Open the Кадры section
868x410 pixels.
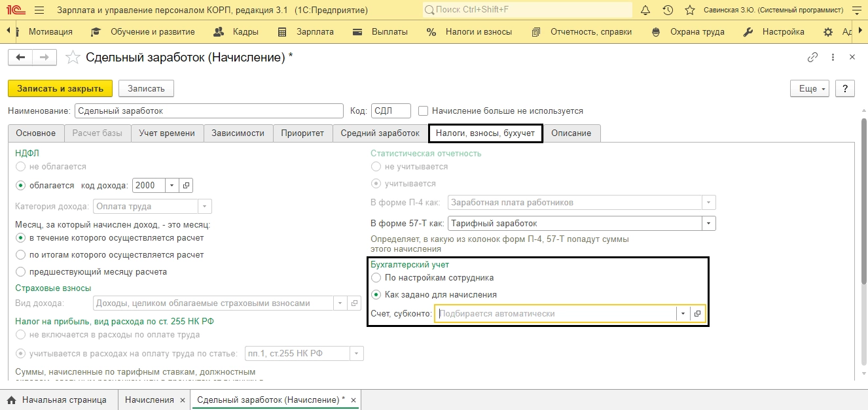(x=236, y=31)
